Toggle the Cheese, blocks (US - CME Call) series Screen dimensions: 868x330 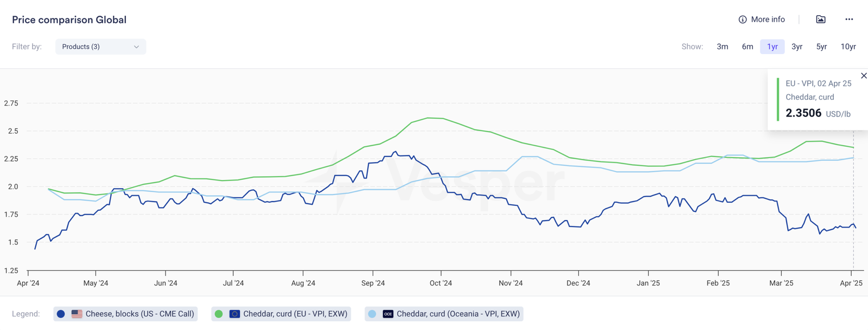point(139,314)
